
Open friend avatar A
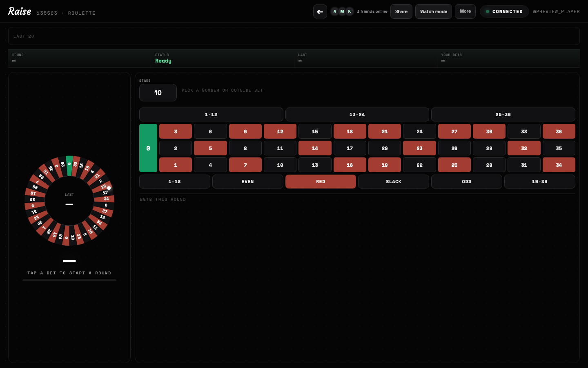[335, 11]
